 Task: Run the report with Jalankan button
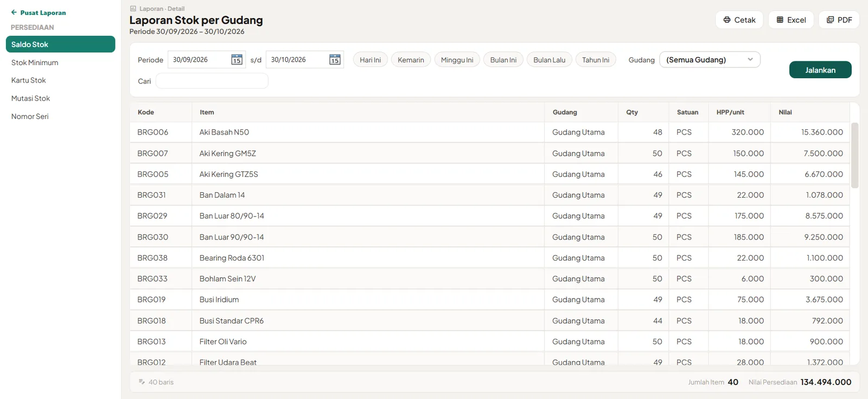(x=820, y=70)
